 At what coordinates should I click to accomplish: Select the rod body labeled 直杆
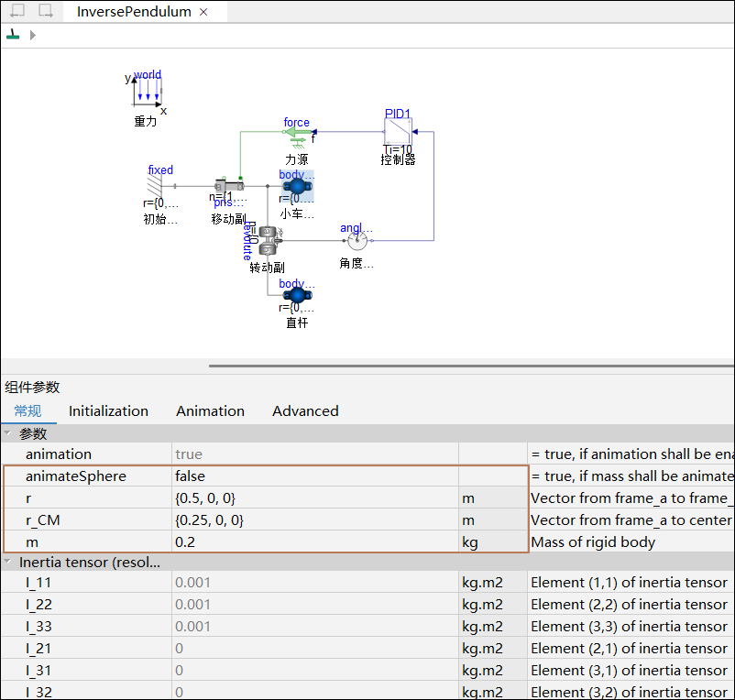297,296
